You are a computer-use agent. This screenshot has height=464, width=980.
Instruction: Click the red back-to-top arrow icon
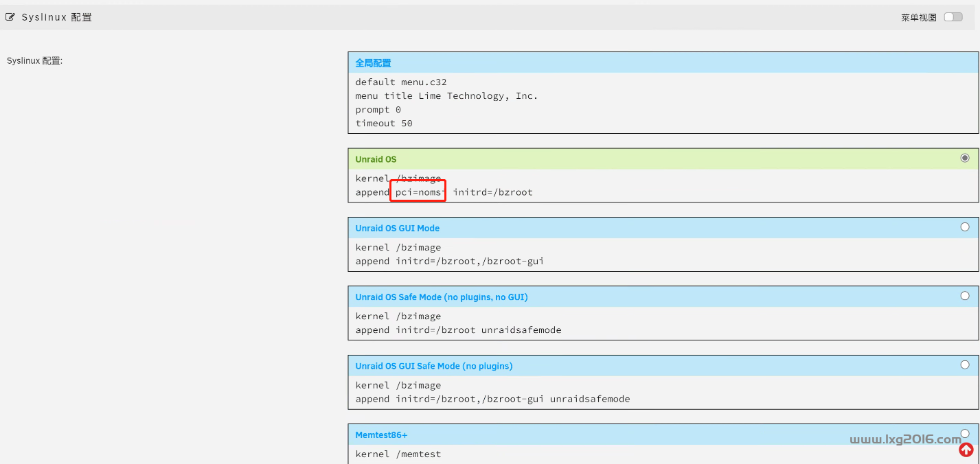[966, 450]
